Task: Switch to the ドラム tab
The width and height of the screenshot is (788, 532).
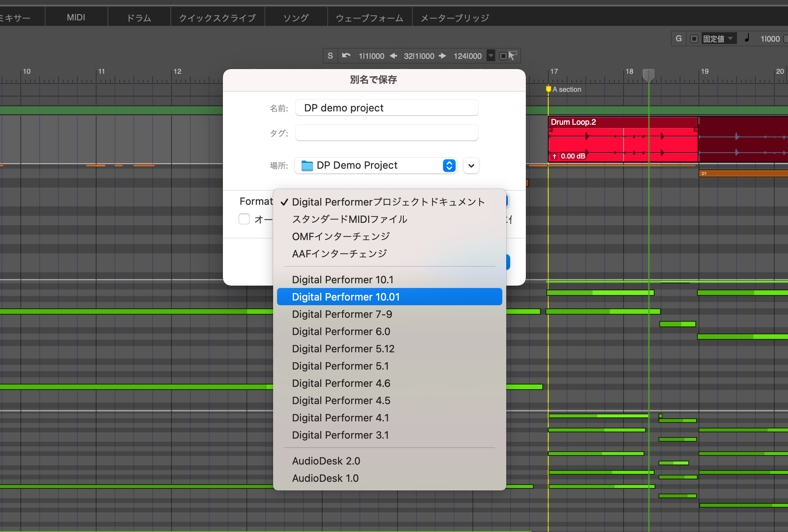Action: point(139,18)
